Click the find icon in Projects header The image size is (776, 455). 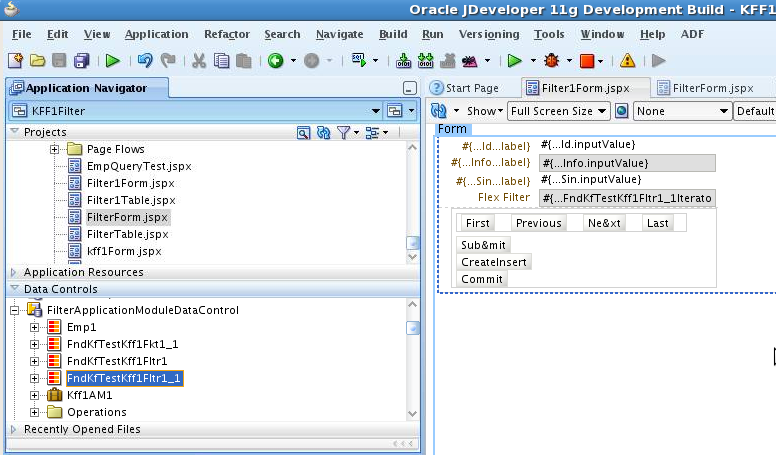303,133
